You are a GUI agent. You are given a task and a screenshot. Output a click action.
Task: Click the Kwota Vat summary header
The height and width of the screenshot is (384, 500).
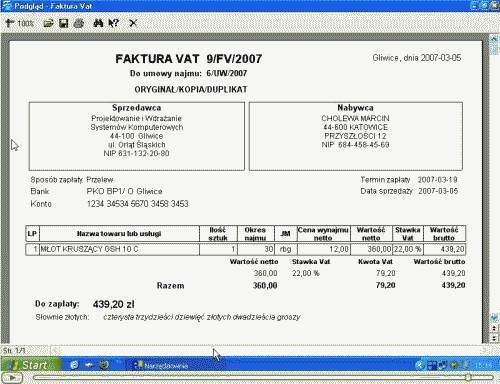(x=375, y=262)
